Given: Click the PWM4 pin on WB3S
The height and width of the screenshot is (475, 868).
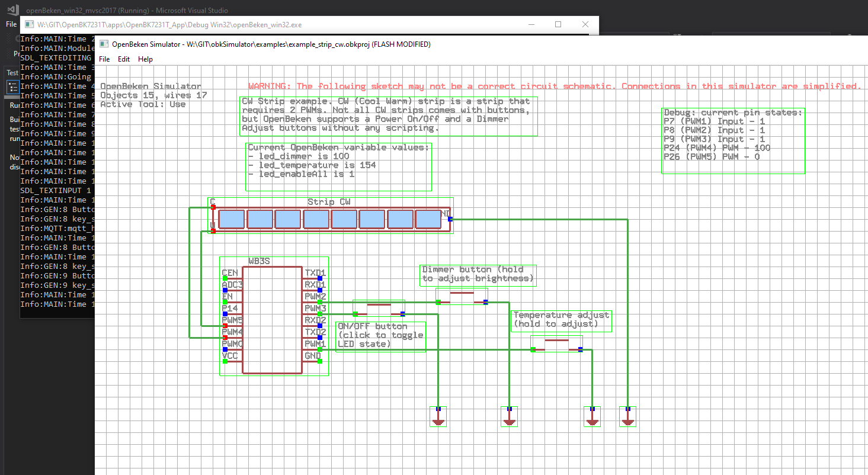Looking at the screenshot, I should 225,337.
